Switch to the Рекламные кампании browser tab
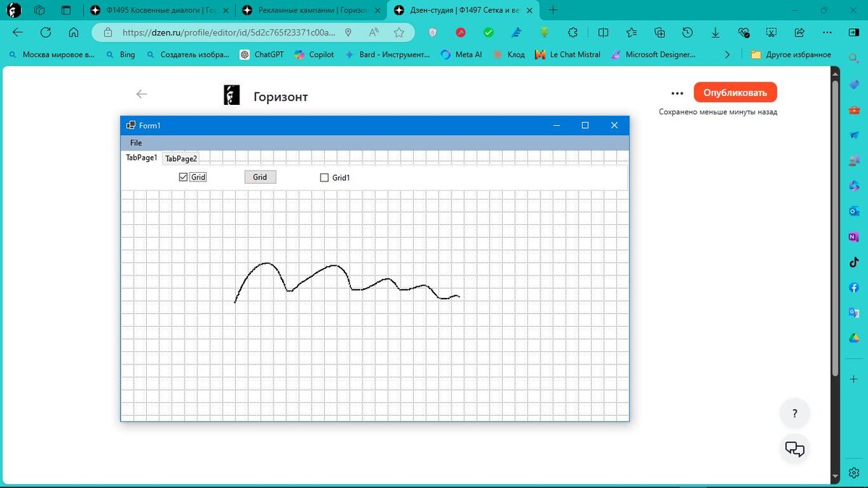 [311, 10]
